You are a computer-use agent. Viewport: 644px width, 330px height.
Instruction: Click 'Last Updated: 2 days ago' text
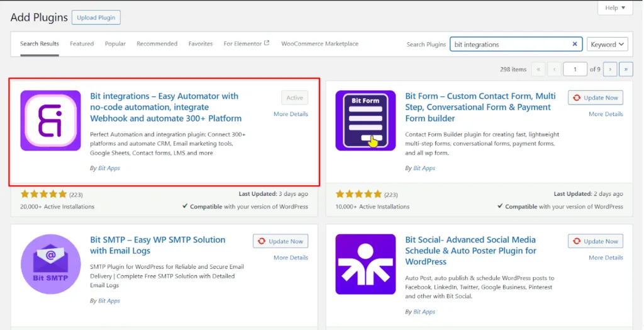(x=589, y=194)
